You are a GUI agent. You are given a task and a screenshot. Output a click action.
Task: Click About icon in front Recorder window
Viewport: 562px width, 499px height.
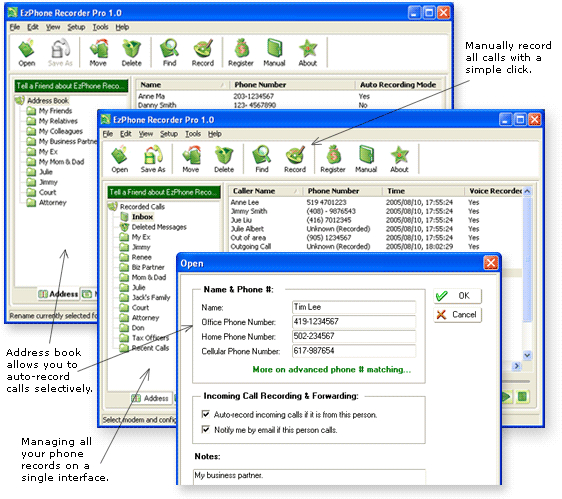pyautogui.click(x=399, y=159)
